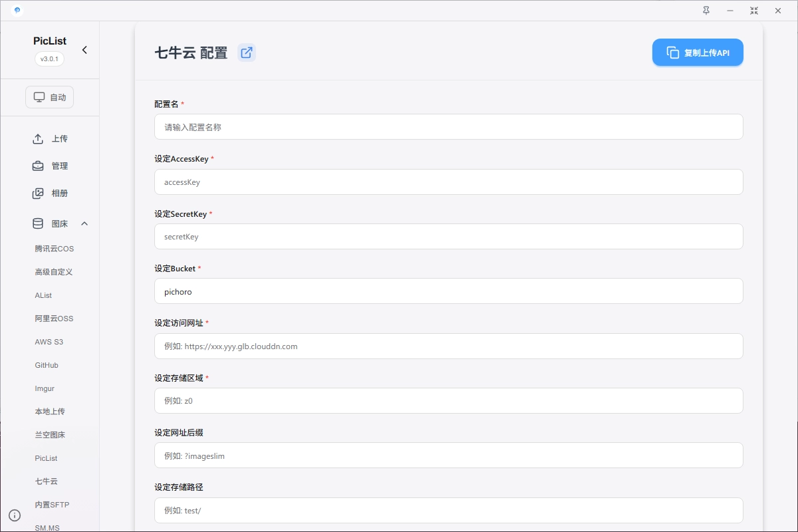Click the v3.0.1 version badge
Screen dimensions: 798x532
pyautogui.click(x=50, y=59)
